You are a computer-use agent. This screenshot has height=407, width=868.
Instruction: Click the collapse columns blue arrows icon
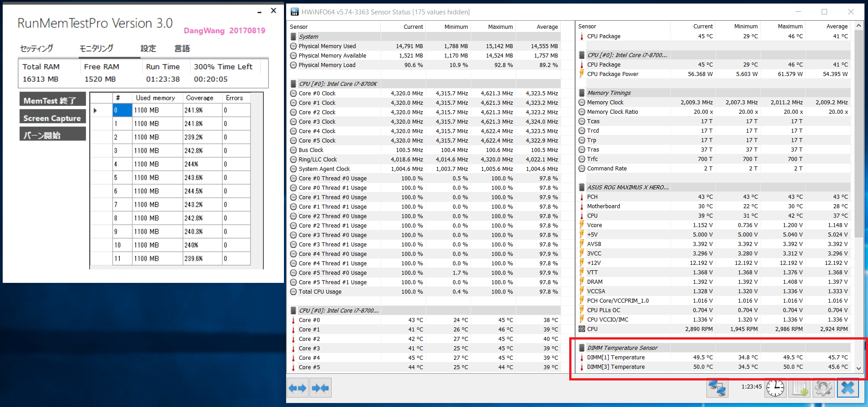320,388
